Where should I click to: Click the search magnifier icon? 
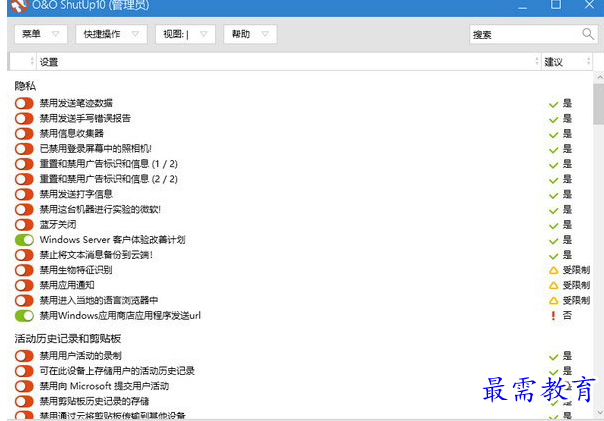pyautogui.click(x=588, y=34)
